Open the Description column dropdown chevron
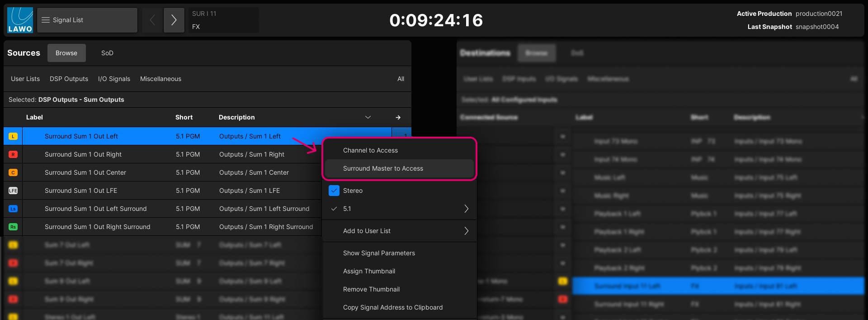The image size is (868, 320). [368, 117]
